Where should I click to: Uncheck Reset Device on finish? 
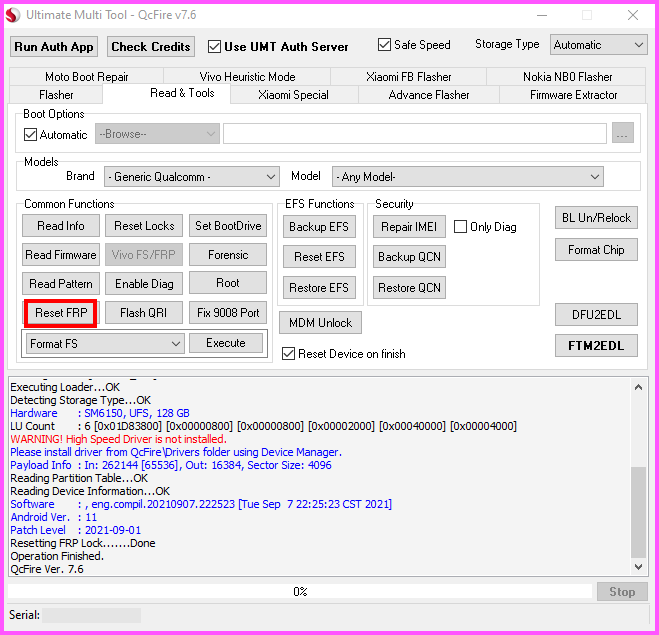[290, 354]
